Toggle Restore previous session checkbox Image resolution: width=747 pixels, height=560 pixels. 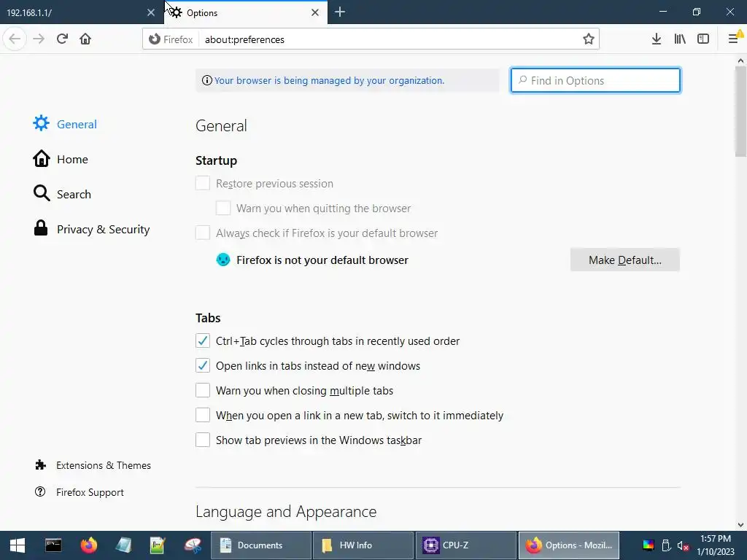tap(203, 183)
